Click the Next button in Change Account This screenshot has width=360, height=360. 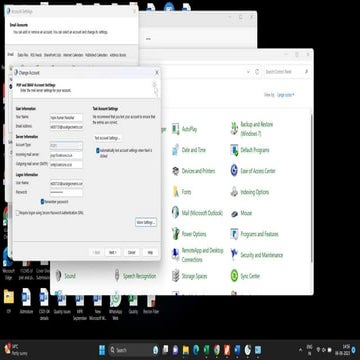[x=113, y=252]
